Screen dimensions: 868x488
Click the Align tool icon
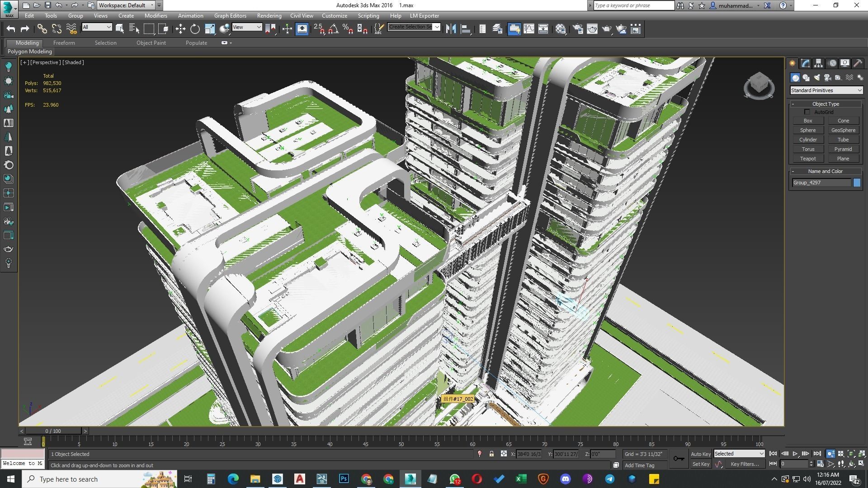tap(465, 29)
